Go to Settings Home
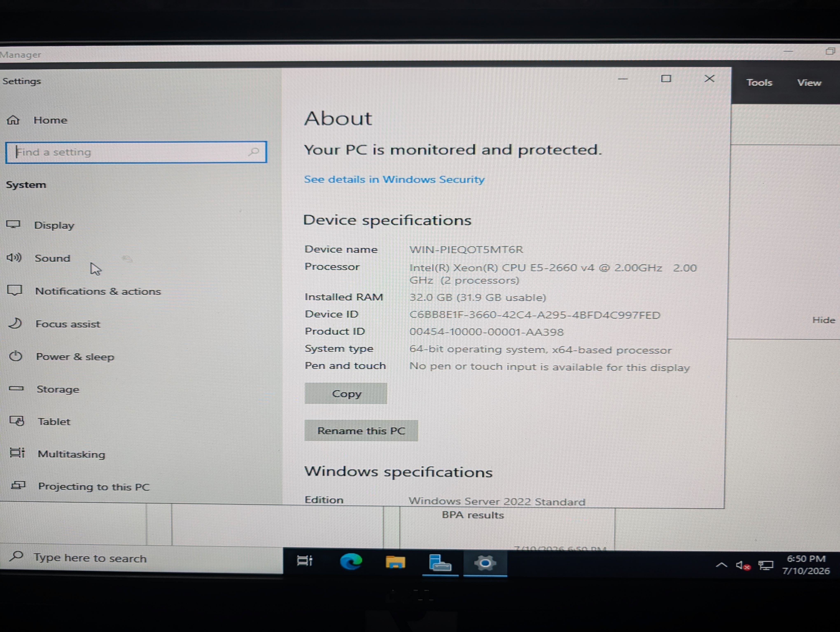Viewport: 840px width, 632px height. pos(37,120)
